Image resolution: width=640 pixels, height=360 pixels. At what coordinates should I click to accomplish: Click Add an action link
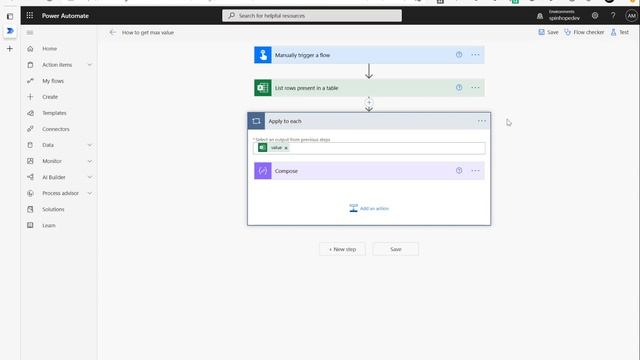point(369,208)
